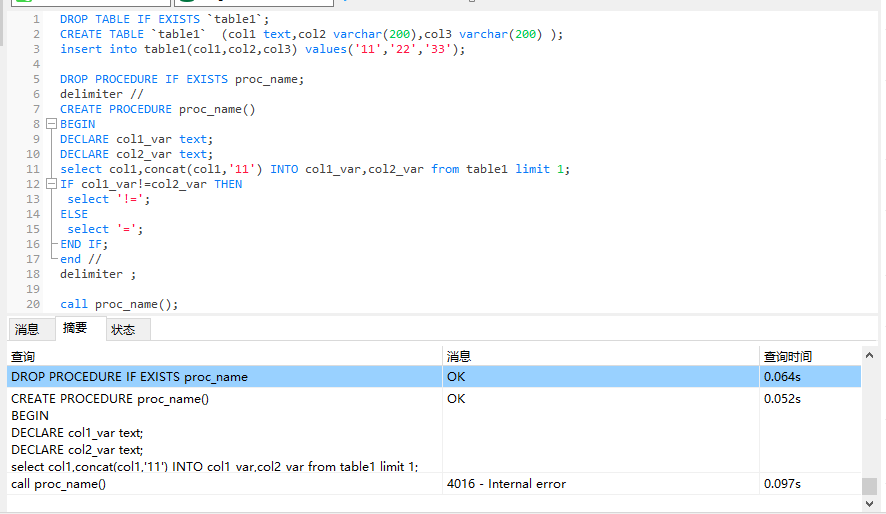
Task: Click the OK message of the CREATE PROCEDURE row
Action: [x=456, y=399]
